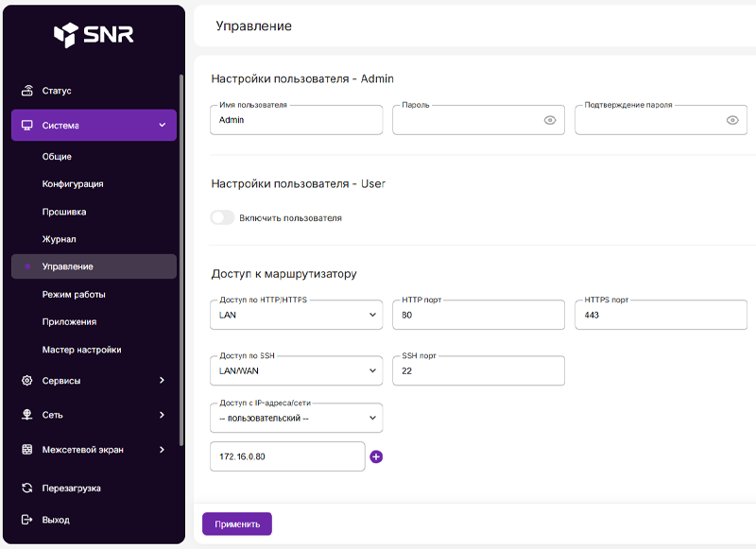Screen dimensions: 756x549
Task: Click the Доступ к маршрутизатору heading
Action: point(284,274)
